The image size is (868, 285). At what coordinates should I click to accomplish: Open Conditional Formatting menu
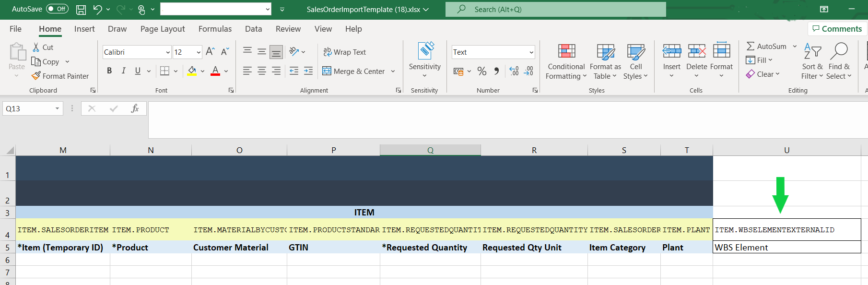pyautogui.click(x=566, y=61)
